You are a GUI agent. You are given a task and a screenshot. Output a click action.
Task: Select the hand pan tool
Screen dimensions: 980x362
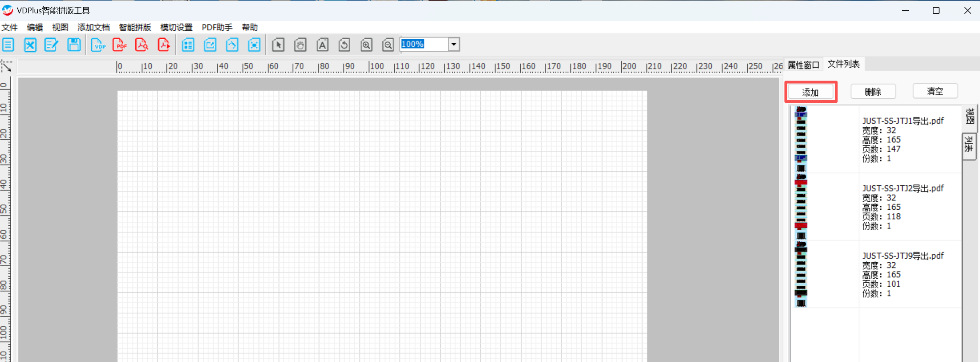(300, 45)
